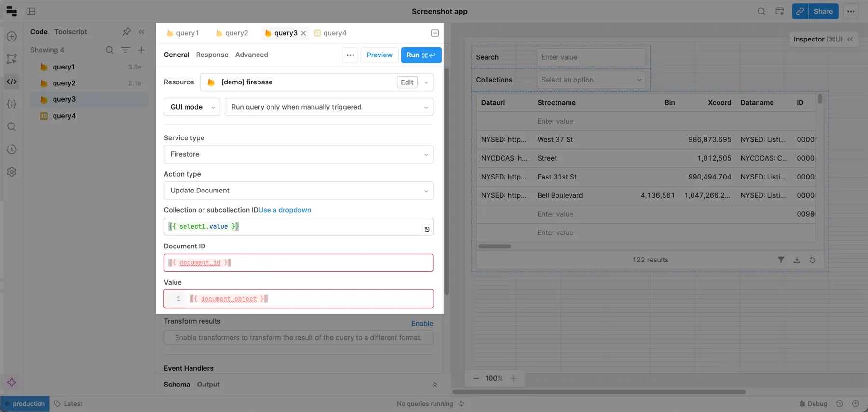Pin the Code panel
Viewport: 868px width, 412px height.
pyautogui.click(x=126, y=32)
